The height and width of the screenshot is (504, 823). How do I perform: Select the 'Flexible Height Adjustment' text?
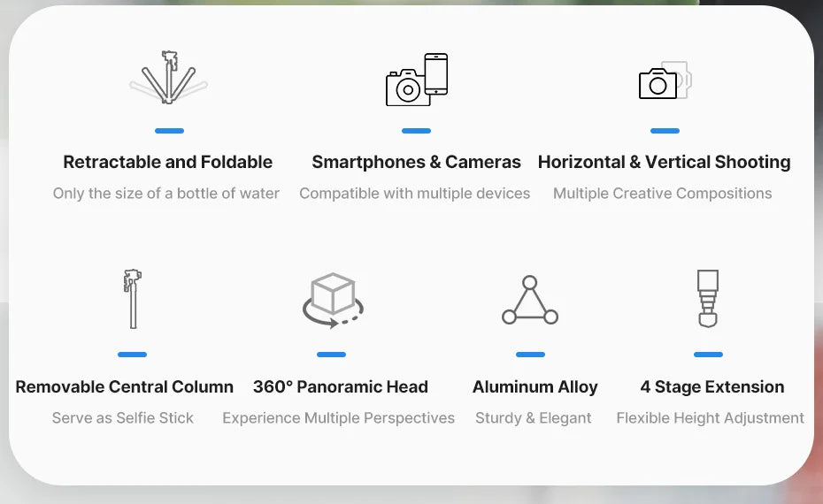point(710,417)
